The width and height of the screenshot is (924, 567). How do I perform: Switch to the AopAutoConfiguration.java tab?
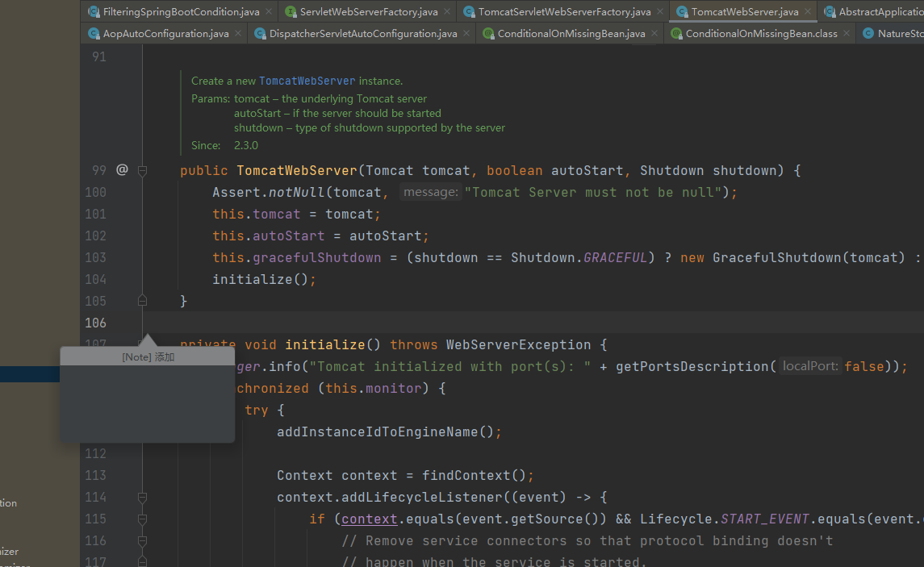165,34
